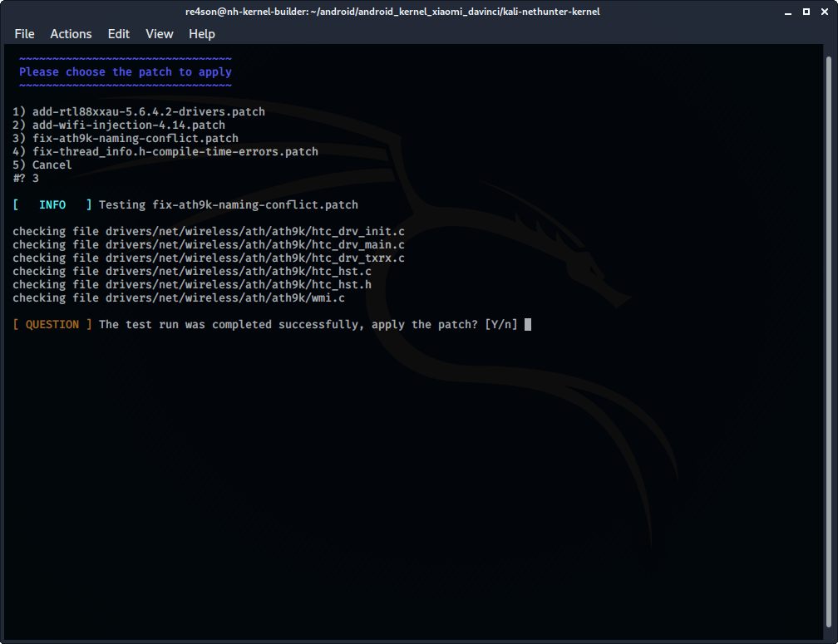Viewport: 838px width, 644px height.
Task: Open the Edit menu
Action: (x=119, y=34)
